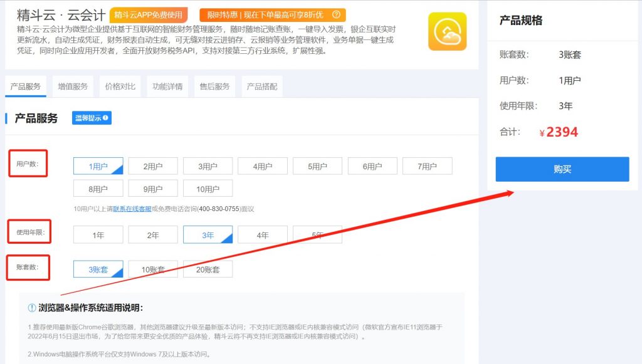Click the 1用户 value in 产品规格
The height and width of the screenshot is (364, 642).
click(x=570, y=80)
